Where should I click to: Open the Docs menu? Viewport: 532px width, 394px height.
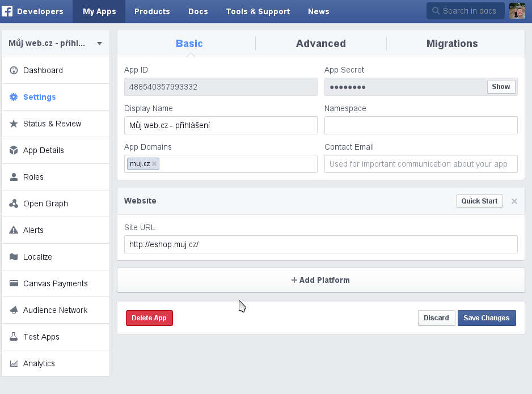198,11
